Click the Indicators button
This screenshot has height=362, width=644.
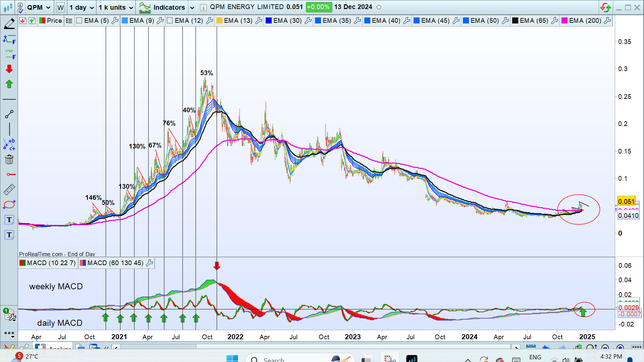point(162,7)
